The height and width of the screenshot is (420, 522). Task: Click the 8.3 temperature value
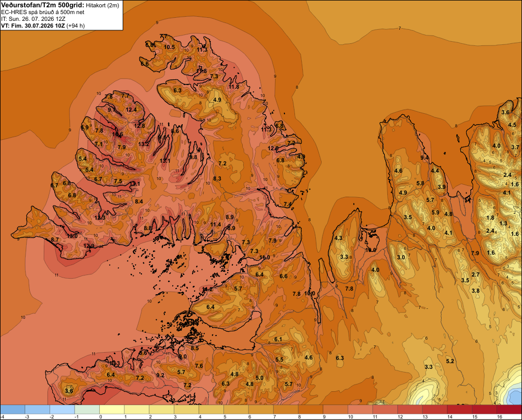coord(217,178)
